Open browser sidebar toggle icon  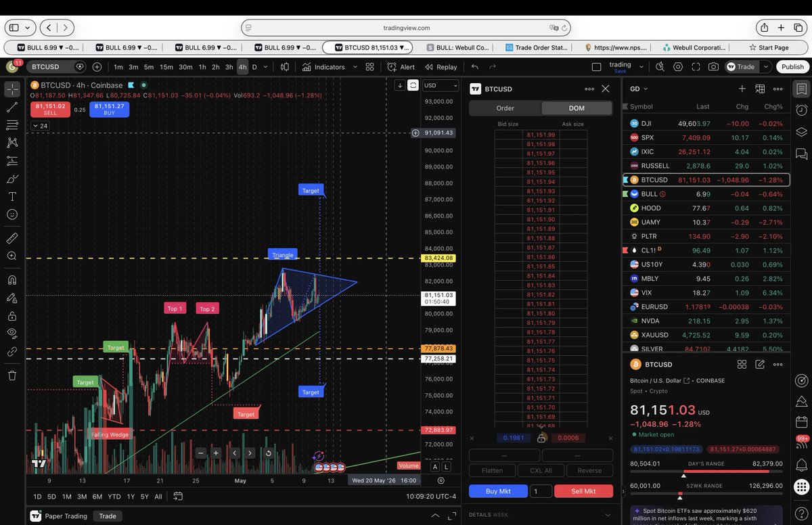pyautogui.click(x=14, y=28)
